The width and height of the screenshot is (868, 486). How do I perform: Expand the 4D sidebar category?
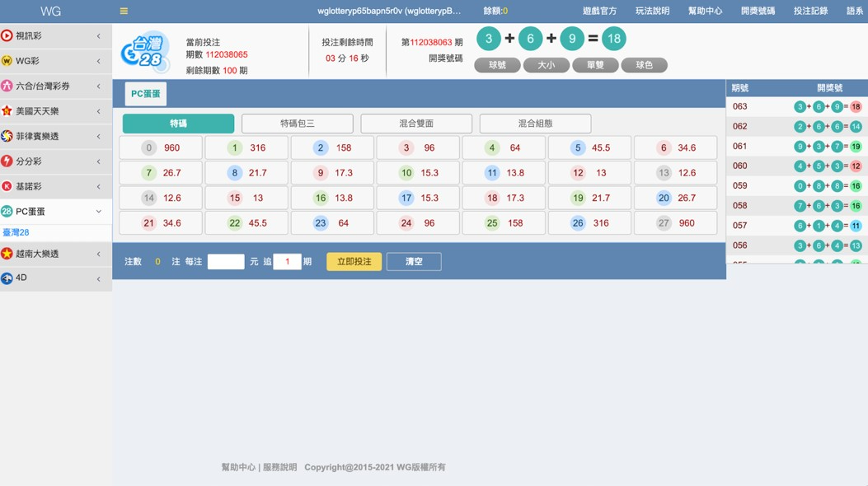99,278
